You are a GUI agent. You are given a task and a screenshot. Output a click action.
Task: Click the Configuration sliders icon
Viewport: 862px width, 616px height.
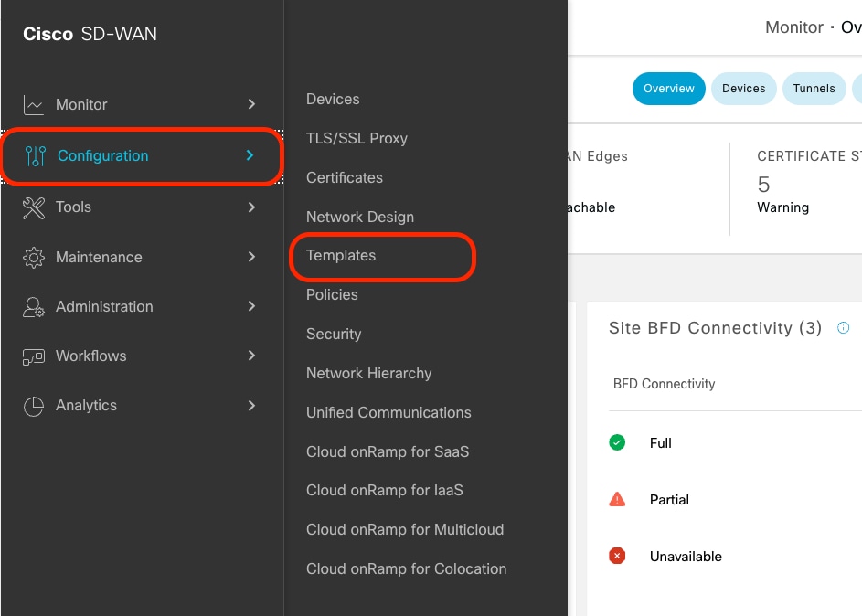click(x=36, y=156)
